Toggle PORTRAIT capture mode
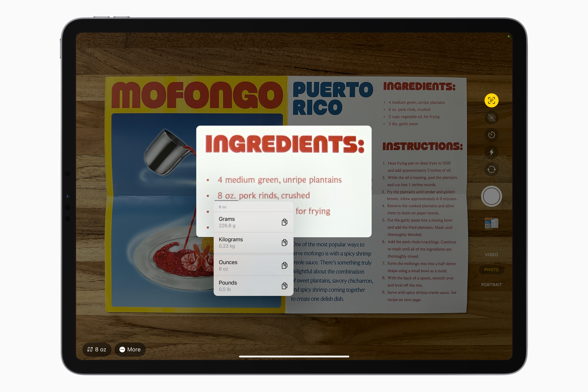This screenshot has height=392, width=588. [x=491, y=285]
